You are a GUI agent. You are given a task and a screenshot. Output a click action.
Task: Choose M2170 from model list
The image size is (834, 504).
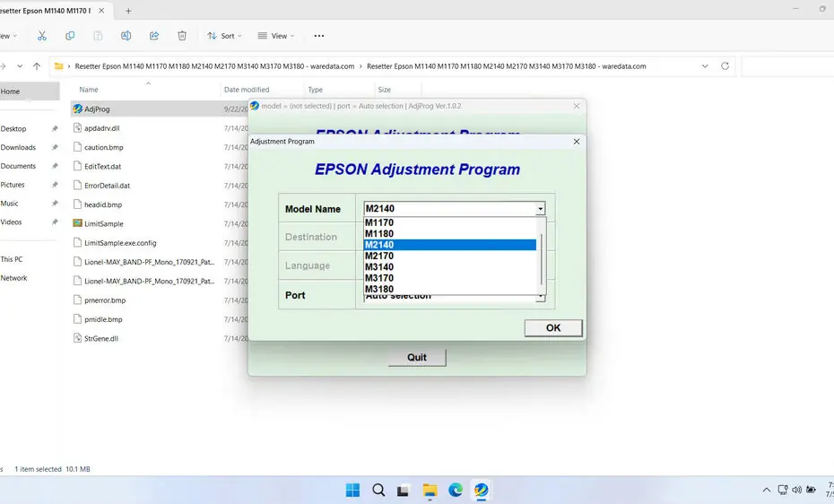(450, 256)
